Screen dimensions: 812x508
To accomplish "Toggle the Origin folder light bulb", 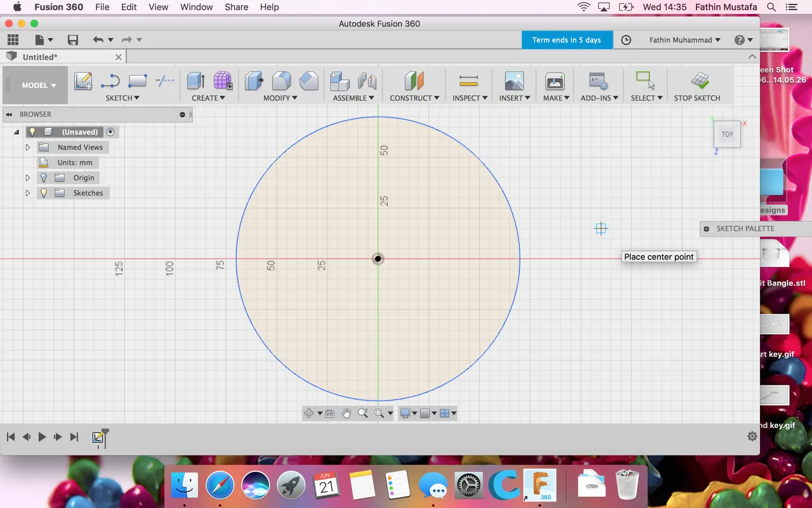I will point(44,178).
